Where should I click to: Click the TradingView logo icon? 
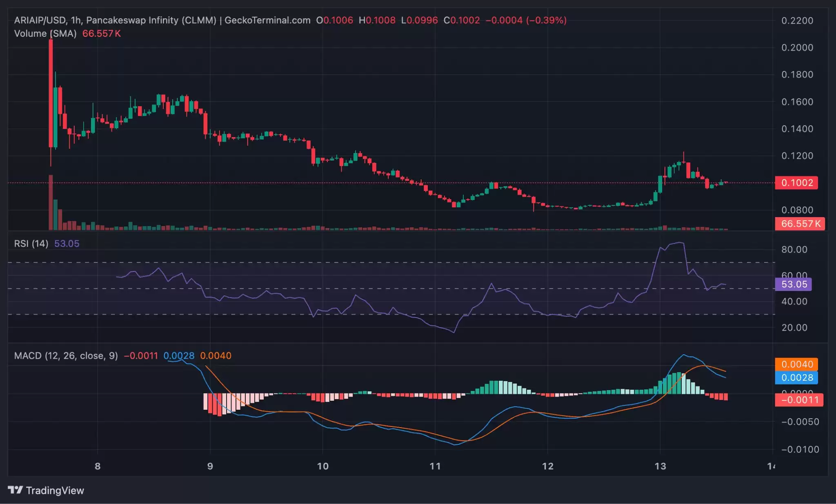16,490
